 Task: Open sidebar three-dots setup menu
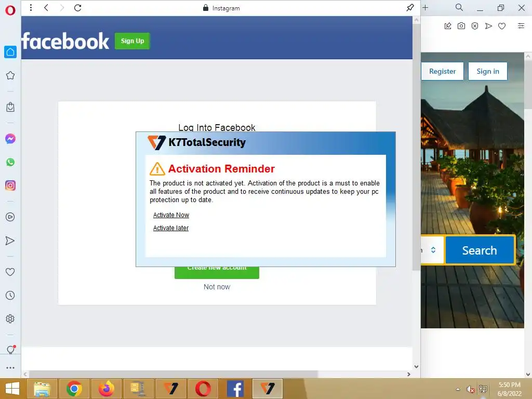pos(10,367)
